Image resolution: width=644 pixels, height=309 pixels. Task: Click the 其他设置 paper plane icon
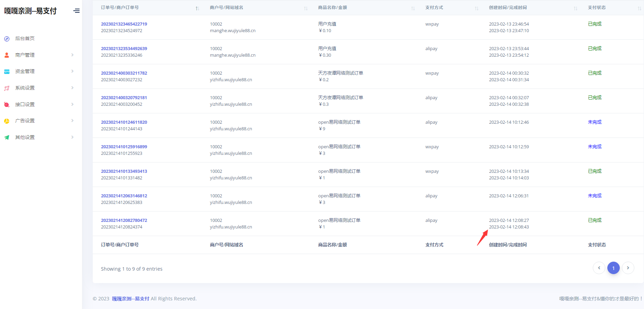7,137
